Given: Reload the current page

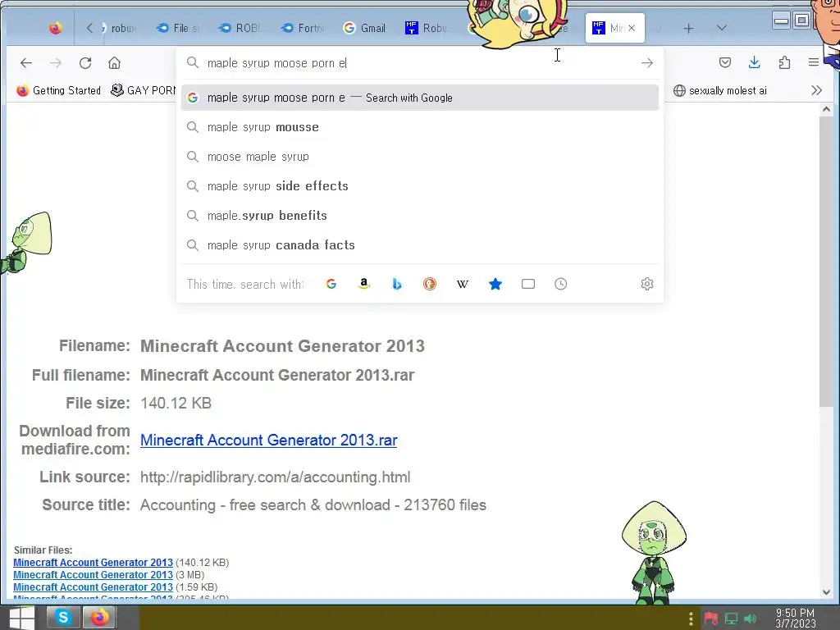Looking at the screenshot, I should pyautogui.click(x=85, y=63).
